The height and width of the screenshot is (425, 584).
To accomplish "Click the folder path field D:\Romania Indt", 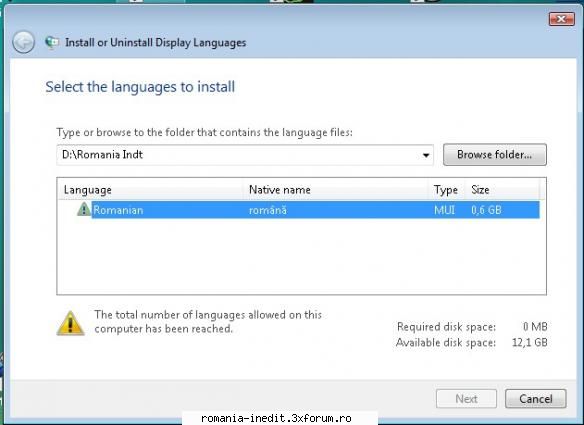I will (x=245, y=155).
